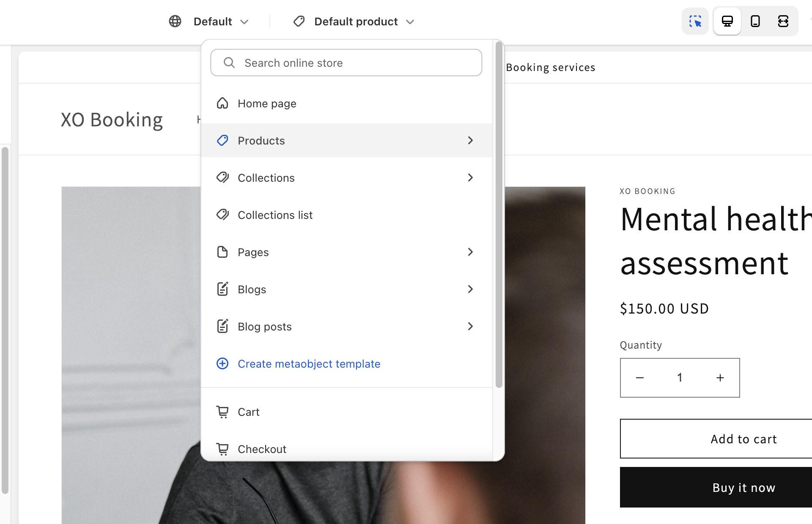Click the tag icon beside Default product
This screenshot has height=524, width=812.
point(299,21)
